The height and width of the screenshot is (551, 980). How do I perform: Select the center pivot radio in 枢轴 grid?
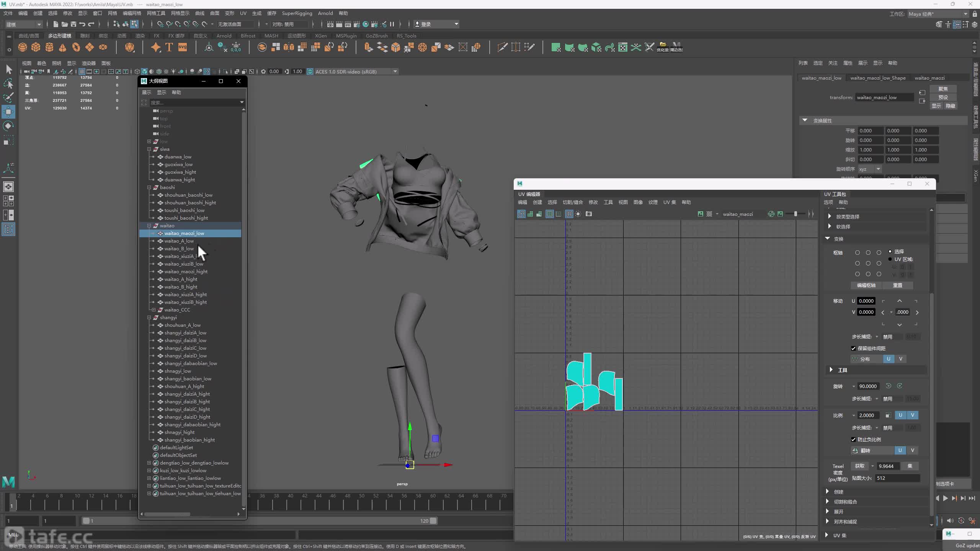point(868,263)
